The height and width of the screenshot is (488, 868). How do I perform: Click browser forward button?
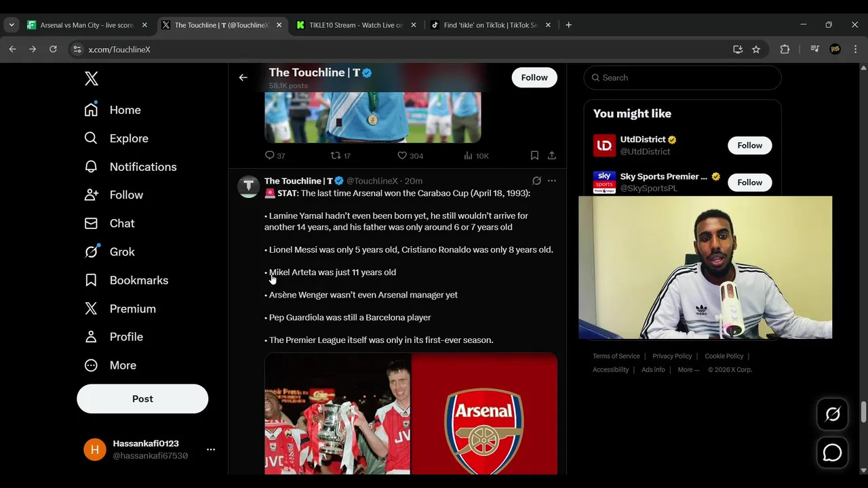pos(33,49)
